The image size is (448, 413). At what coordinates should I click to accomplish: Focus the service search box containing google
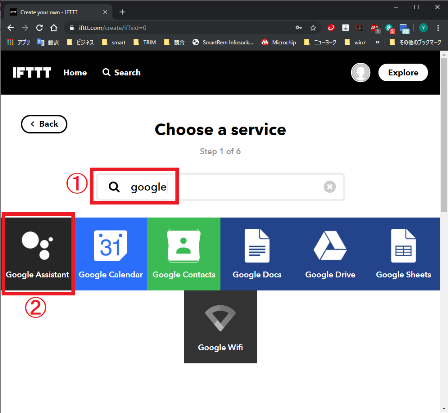pyautogui.click(x=220, y=187)
